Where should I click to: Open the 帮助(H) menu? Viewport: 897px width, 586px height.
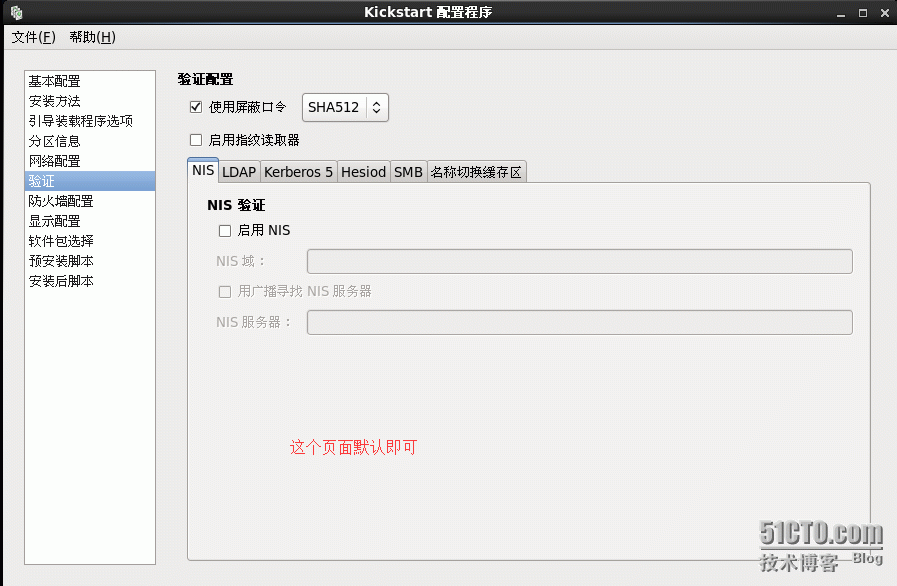[x=93, y=37]
